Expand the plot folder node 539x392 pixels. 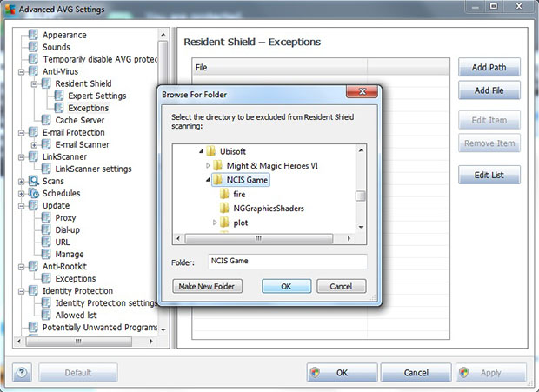tap(215, 223)
